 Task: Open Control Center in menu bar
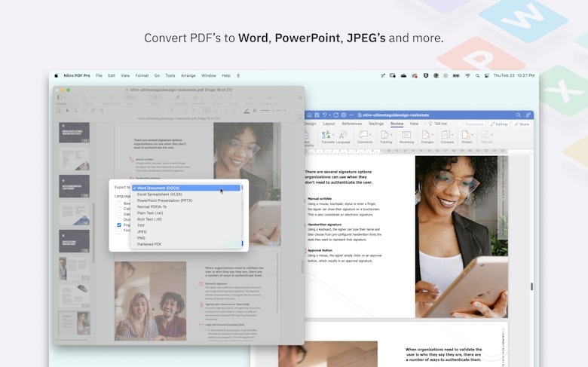pyautogui.click(x=487, y=75)
